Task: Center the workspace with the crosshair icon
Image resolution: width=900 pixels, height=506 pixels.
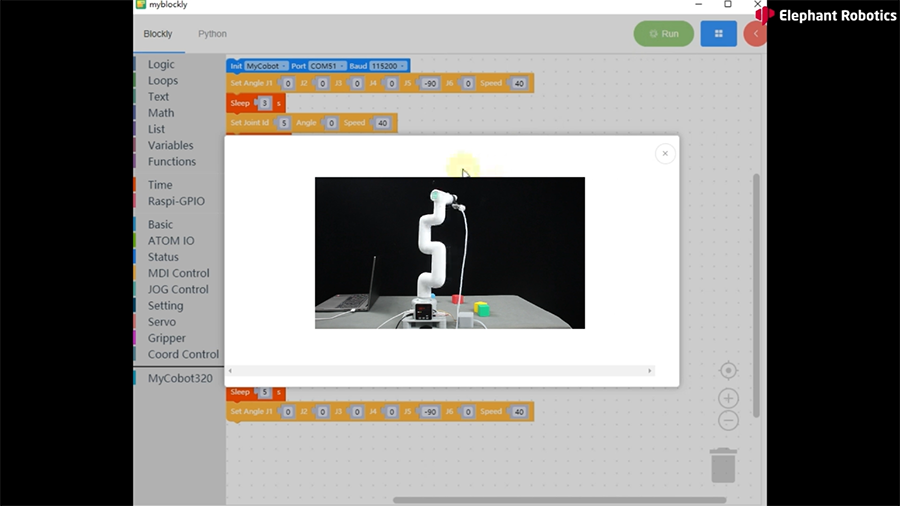Action: coord(728,371)
